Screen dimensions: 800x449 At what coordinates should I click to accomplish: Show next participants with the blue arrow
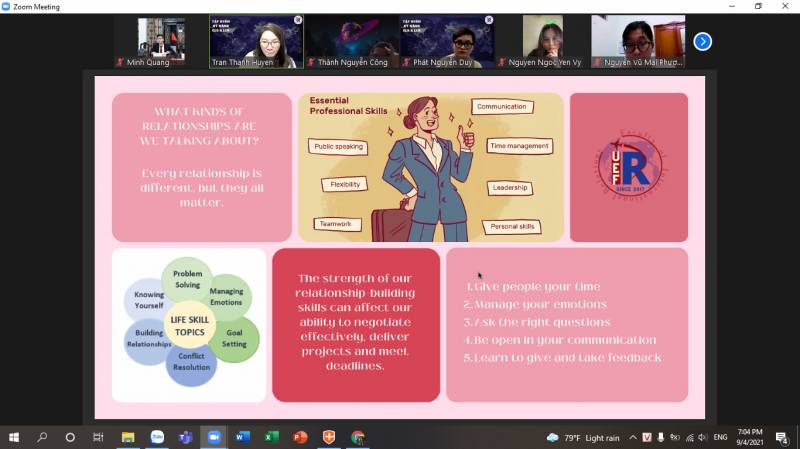(x=702, y=41)
